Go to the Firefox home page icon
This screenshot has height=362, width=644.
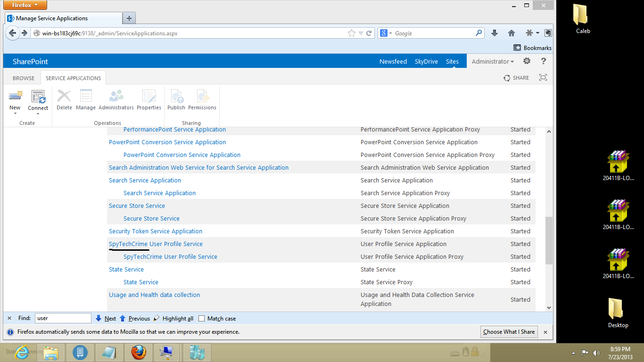point(512,33)
